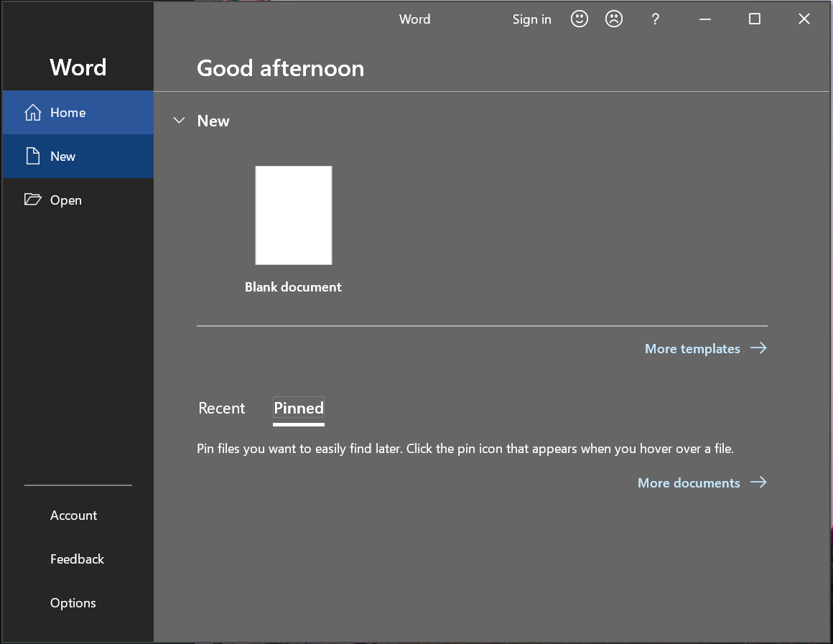Screen dimensions: 833x644
Task: Choose the Open label in left sidebar
Action: coord(66,200)
